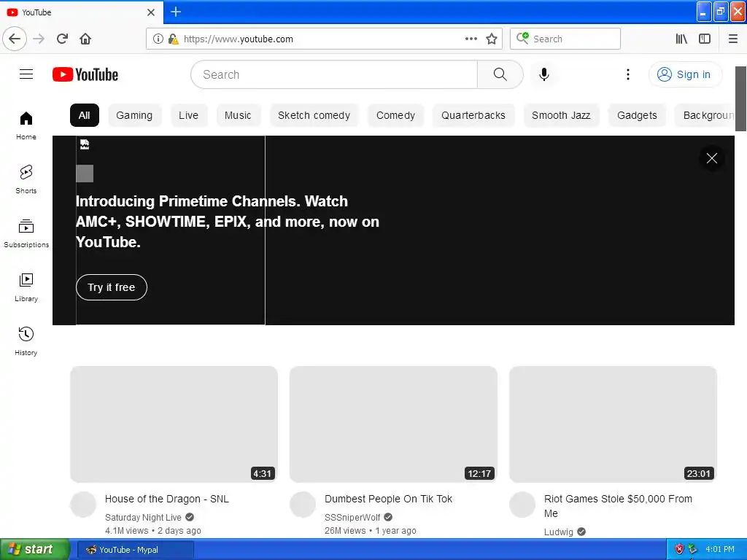Select the Music filter chip

click(x=238, y=115)
